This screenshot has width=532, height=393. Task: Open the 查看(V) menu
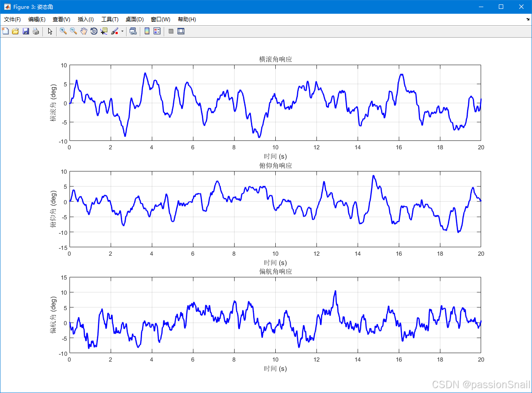pos(62,19)
